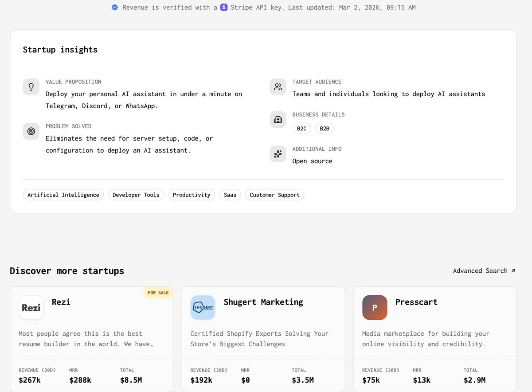Click the people Target Audience icon

[x=278, y=86]
